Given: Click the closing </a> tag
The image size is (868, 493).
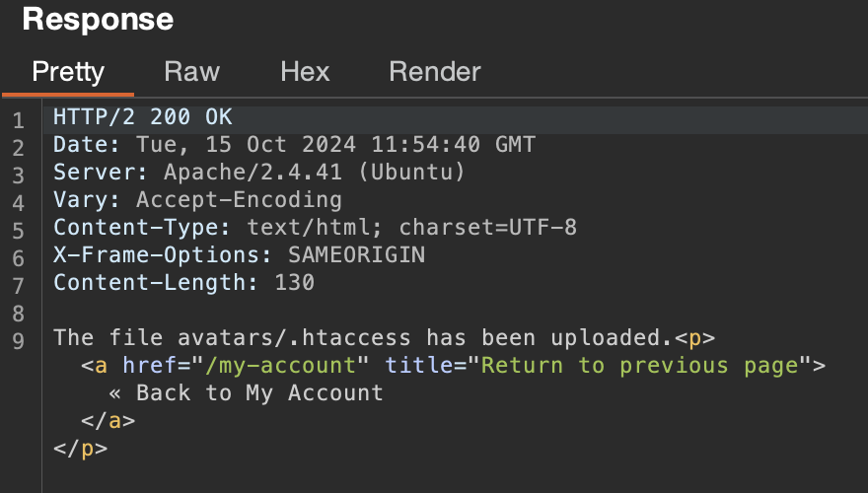Looking at the screenshot, I should click(x=108, y=421).
